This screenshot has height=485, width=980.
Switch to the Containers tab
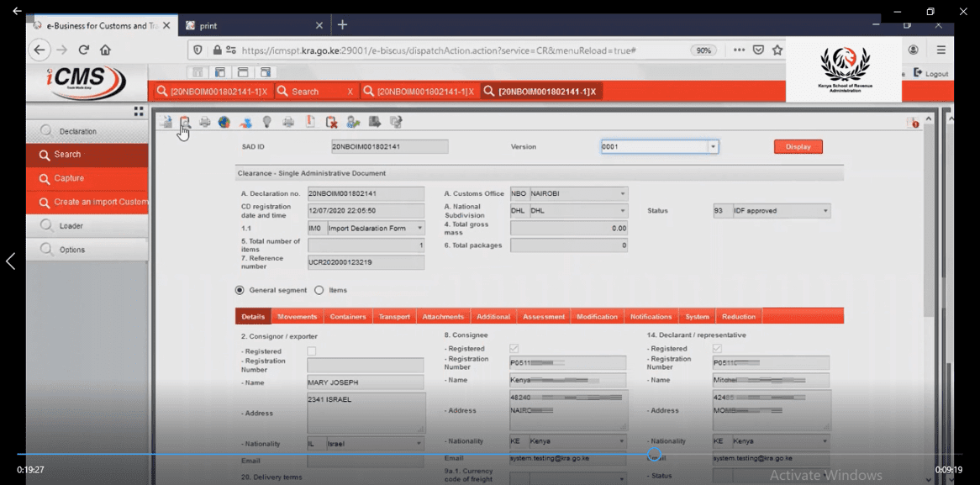[347, 316]
